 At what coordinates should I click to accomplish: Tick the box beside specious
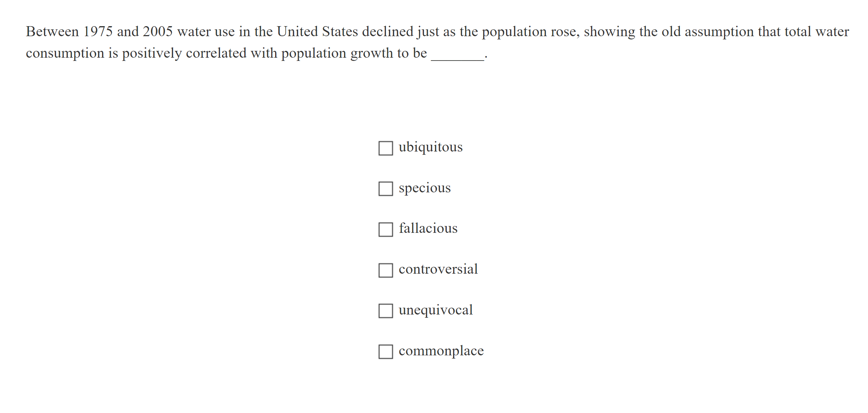pos(385,189)
